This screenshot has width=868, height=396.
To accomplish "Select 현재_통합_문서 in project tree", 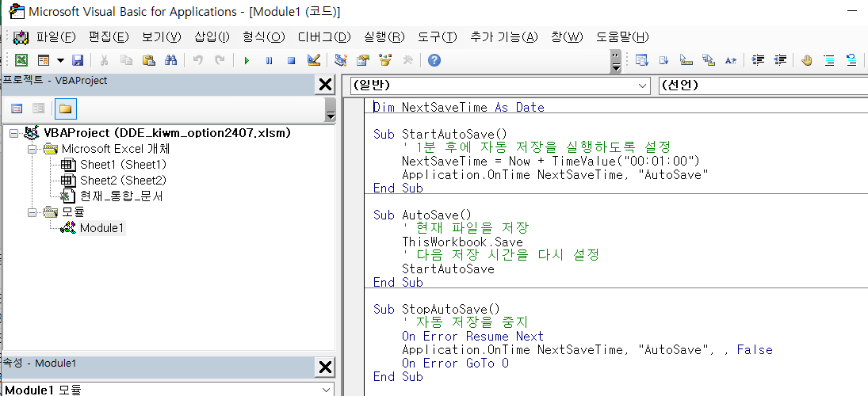I will [x=121, y=196].
